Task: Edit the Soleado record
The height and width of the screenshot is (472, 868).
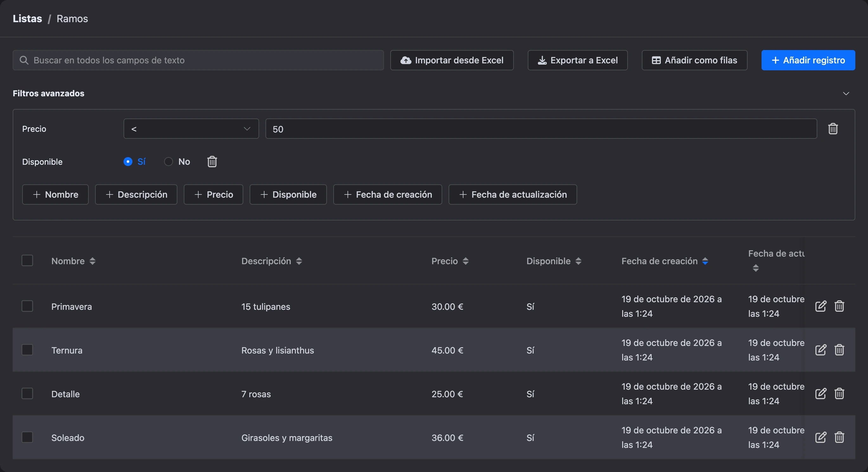Action: pos(820,437)
